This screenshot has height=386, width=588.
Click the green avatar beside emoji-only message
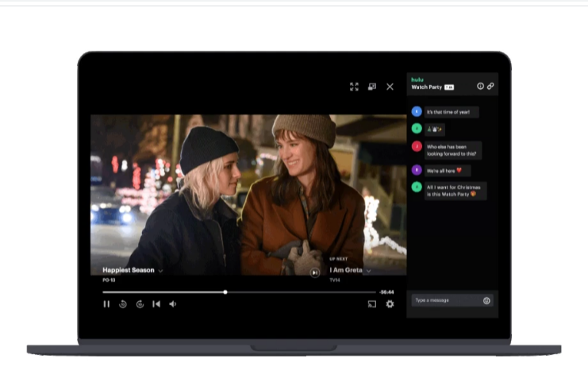[x=417, y=129]
